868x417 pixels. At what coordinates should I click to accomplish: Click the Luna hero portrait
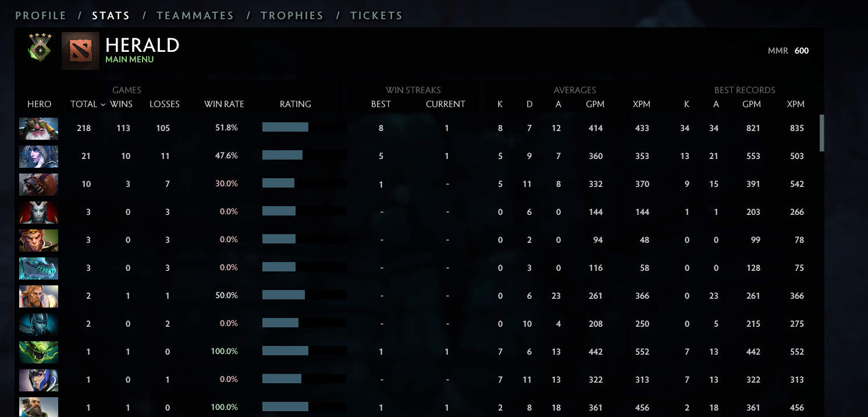(38, 380)
